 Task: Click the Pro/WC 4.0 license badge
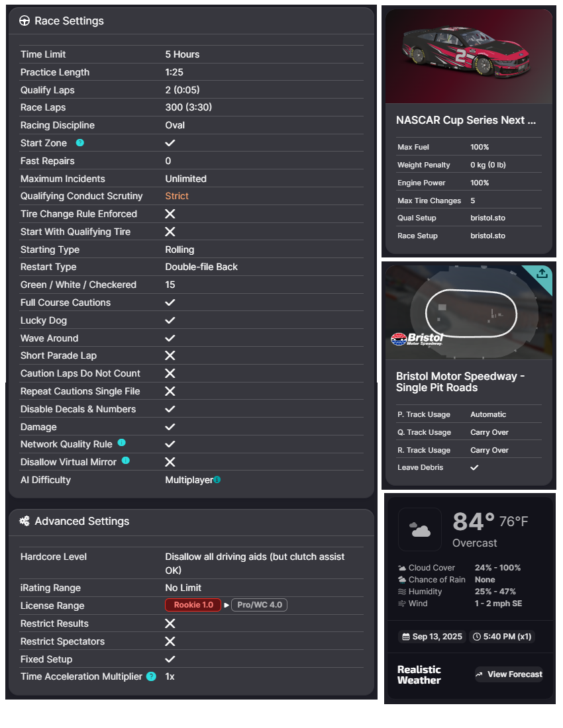click(x=259, y=605)
